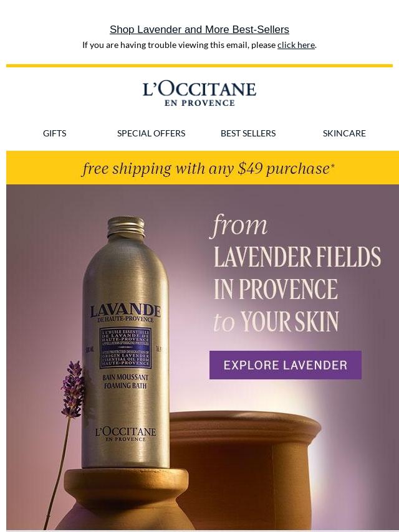Select BEST SELLERS in the navigation
Screen dimensions: 399x532
click(x=248, y=133)
